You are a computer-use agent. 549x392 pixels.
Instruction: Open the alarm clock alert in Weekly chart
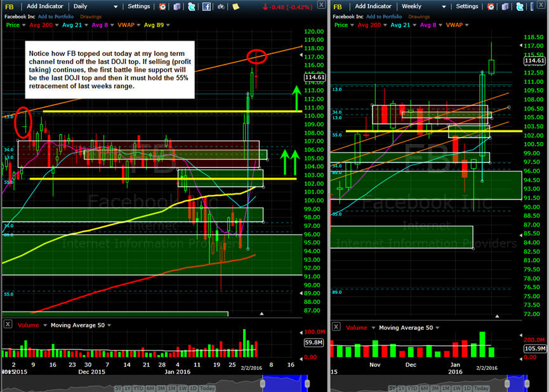tap(491, 6)
